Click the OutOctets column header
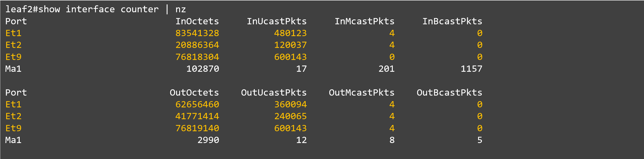 click(194, 93)
